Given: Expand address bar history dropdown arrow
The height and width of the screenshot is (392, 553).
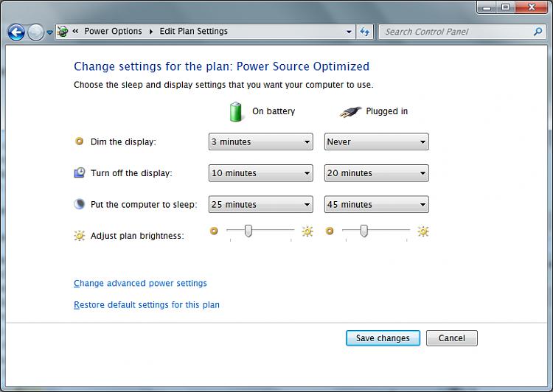Looking at the screenshot, I should 349,32.
